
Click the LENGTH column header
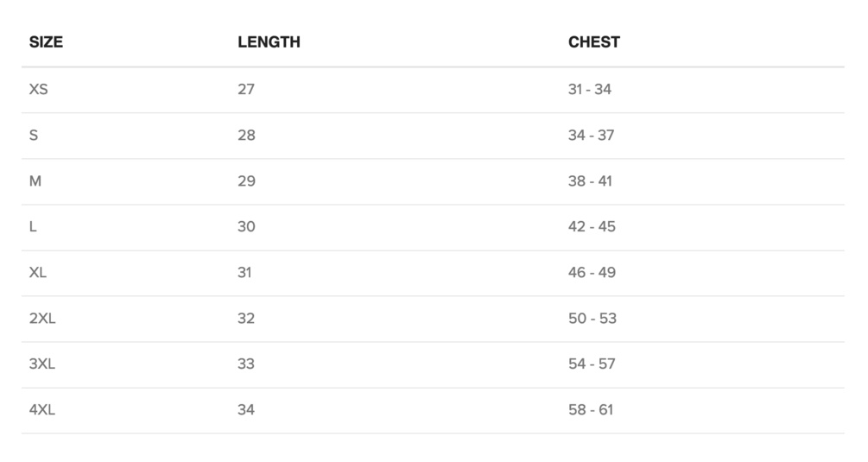[x=269, y=41]
